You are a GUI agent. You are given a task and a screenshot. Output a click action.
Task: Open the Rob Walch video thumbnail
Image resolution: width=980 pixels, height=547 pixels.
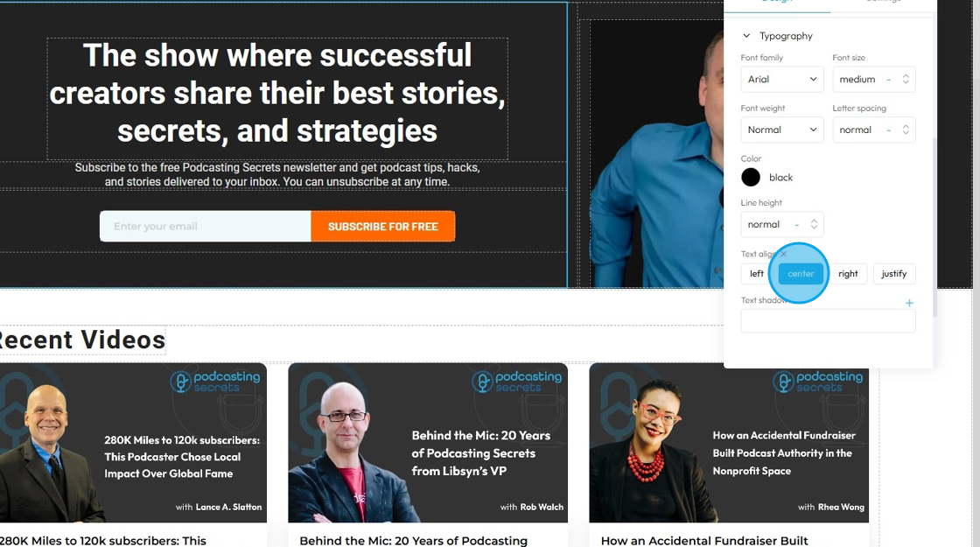[x=428, y=443]
